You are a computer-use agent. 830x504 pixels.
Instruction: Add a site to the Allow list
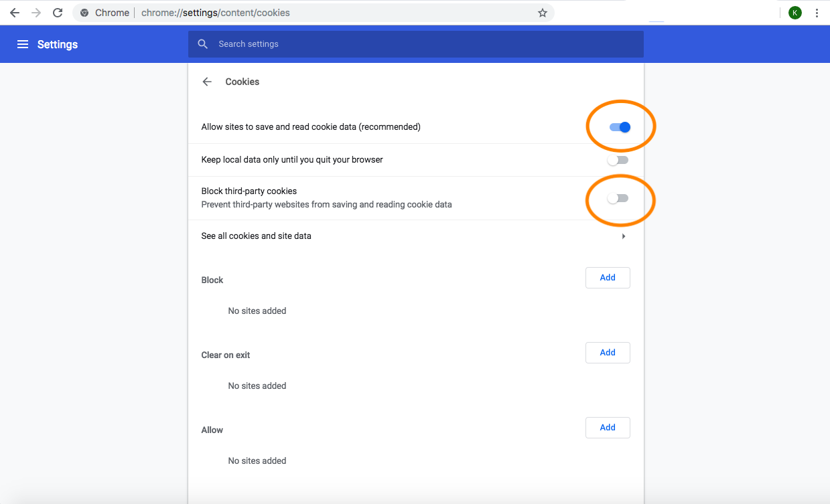point(608,428)
